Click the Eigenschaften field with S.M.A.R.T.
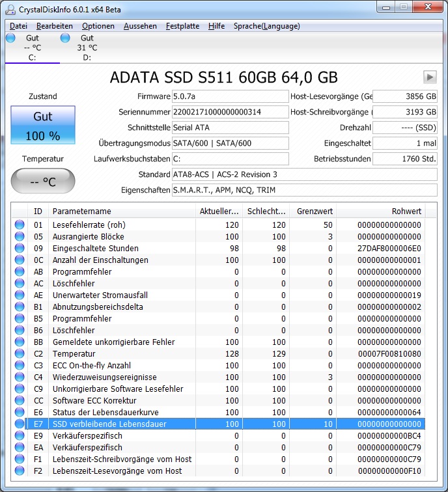 pyautogui.click(x=305, y=190)
